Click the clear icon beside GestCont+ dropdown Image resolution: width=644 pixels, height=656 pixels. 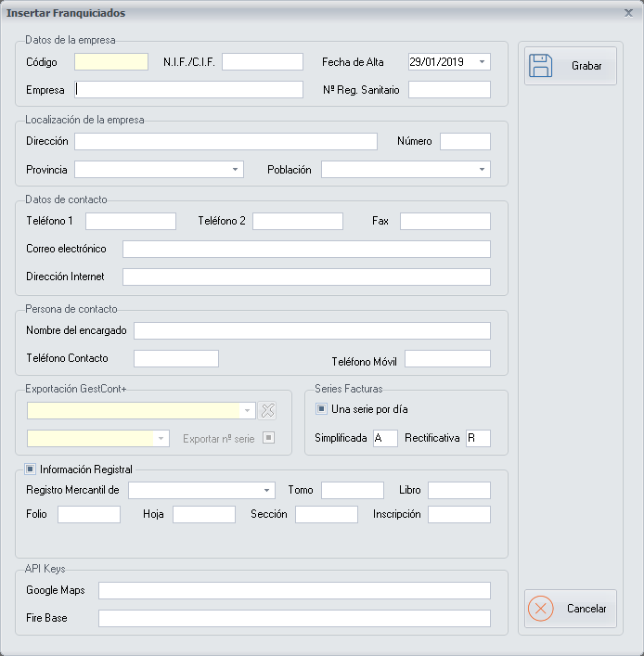(x=267, y=411)
